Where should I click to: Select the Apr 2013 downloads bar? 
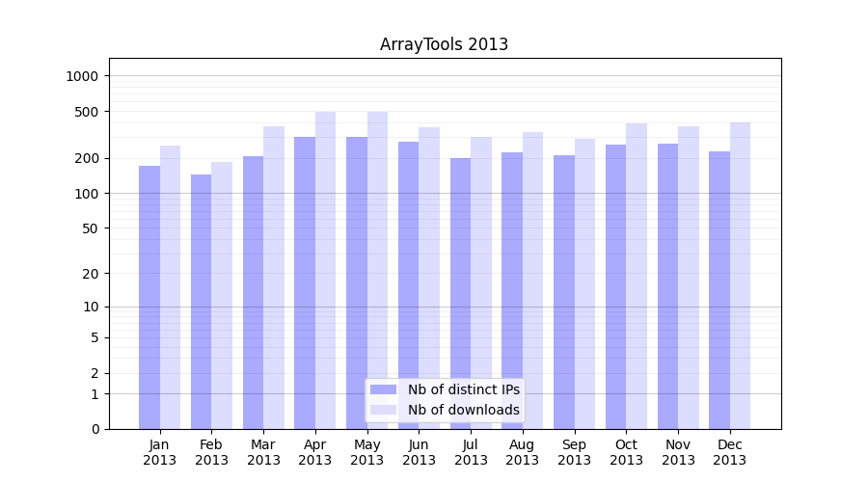(x=325, y=270)
